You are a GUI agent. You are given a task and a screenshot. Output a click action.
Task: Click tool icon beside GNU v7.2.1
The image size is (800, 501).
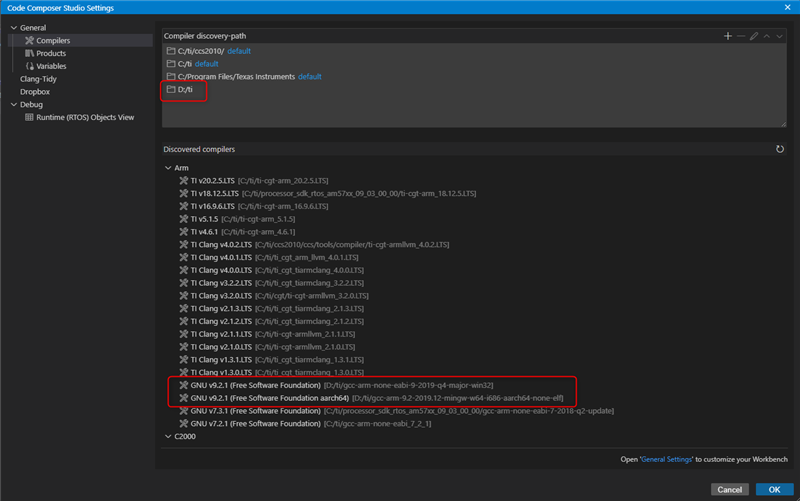tap(184, 423)
